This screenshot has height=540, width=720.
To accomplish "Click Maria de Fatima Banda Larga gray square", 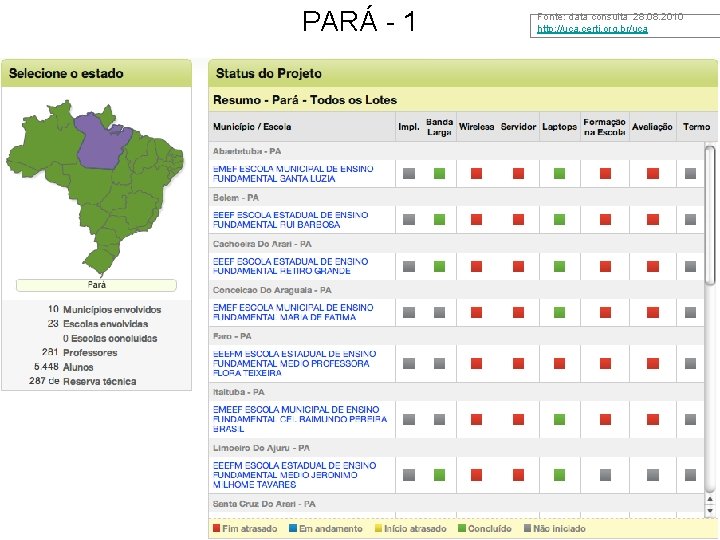I will pyautogui.click(x=439, y=313).
